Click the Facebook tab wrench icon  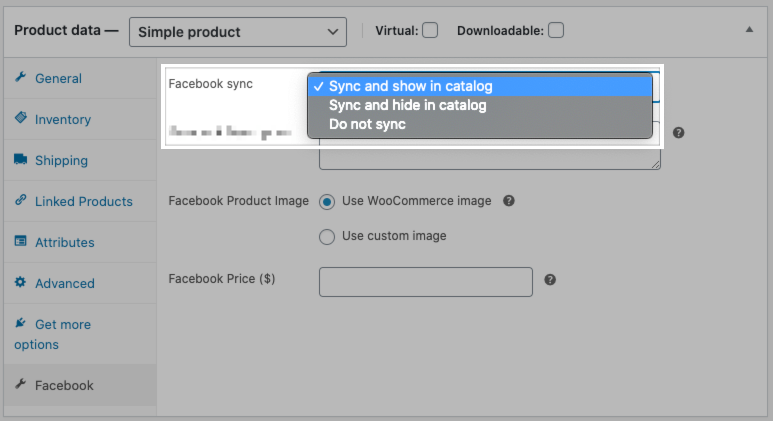(x=20, y=384)
